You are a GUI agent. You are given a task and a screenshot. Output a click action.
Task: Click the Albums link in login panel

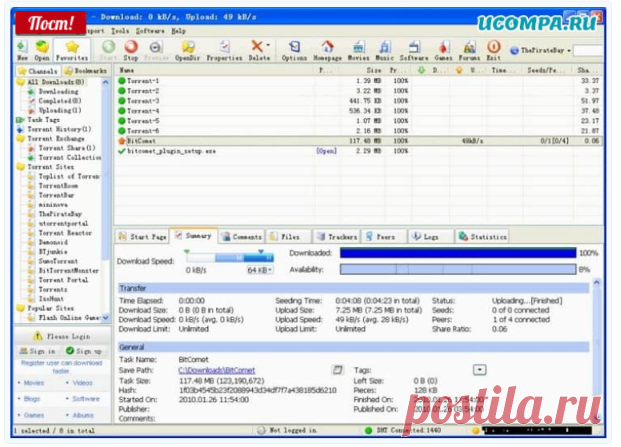(83, 415)
